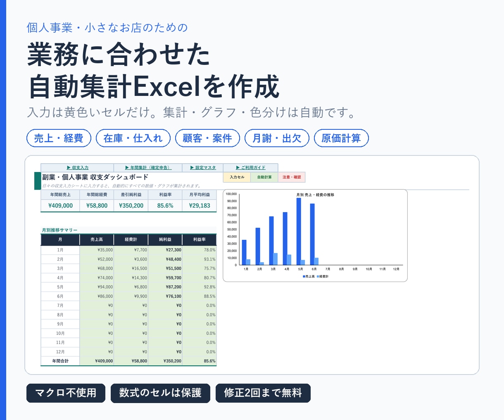The image size is (504, 420).
Task: Select the 1月 row label
Action: 60,250
